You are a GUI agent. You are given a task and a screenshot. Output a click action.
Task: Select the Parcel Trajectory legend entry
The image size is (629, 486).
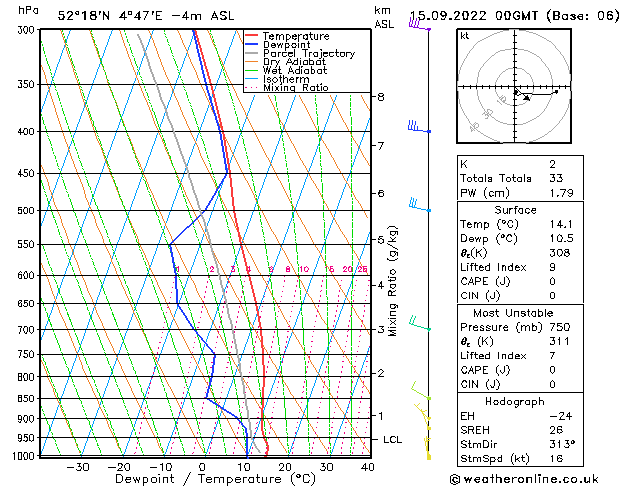308,53
